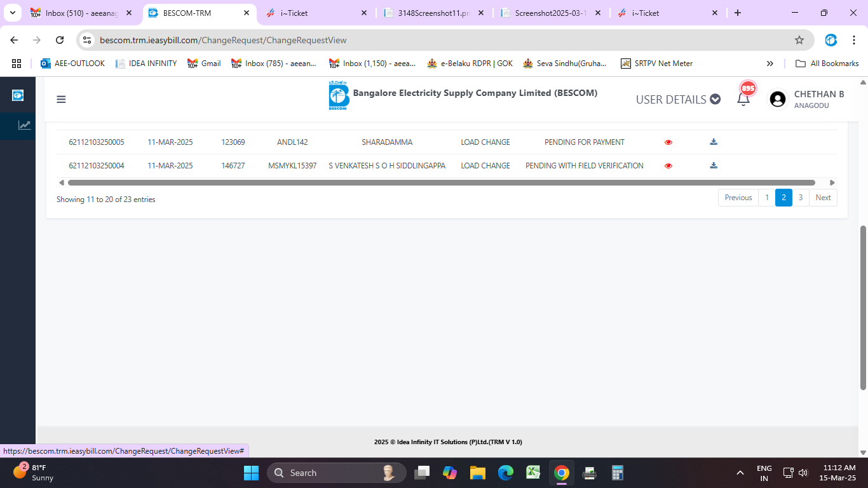The image size is (868, 488).
Task: Click the BESCOM logo
Action: (339, 96)
